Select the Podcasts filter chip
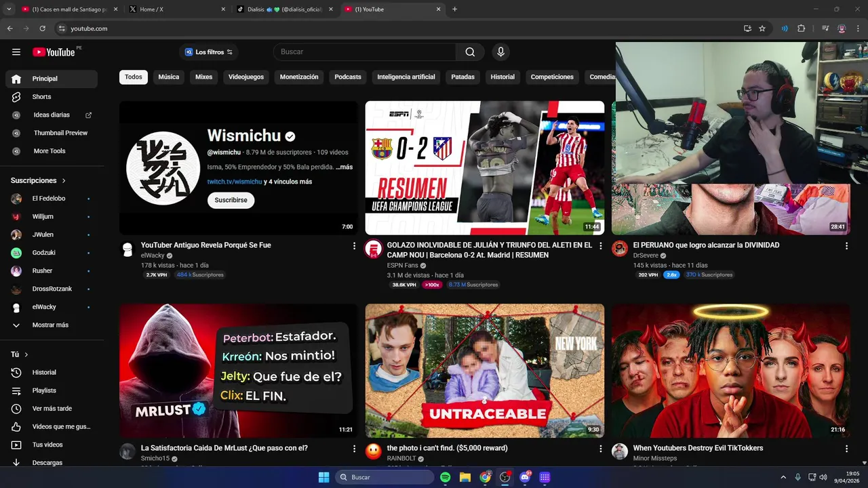 coord(348,77)
